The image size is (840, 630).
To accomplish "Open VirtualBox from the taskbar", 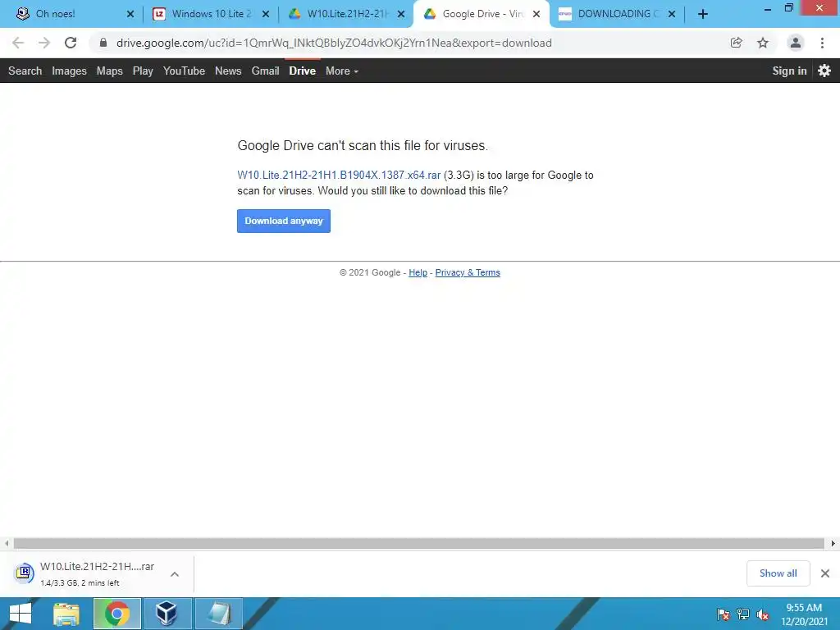I will coord(167,614).
